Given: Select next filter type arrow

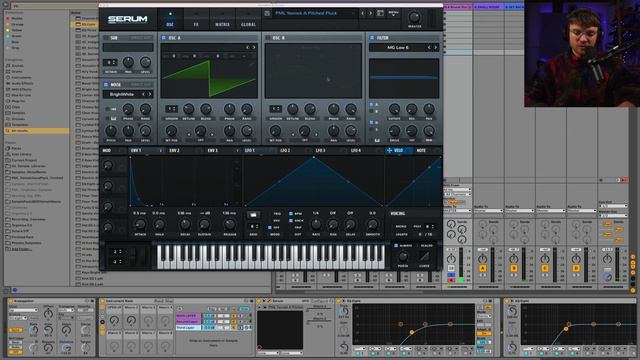Looking at the screenshot, I should (x=436, y=48).
